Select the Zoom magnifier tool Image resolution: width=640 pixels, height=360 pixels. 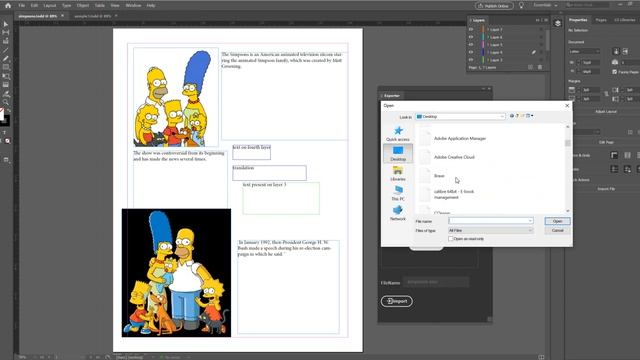[x=6, y=102]
